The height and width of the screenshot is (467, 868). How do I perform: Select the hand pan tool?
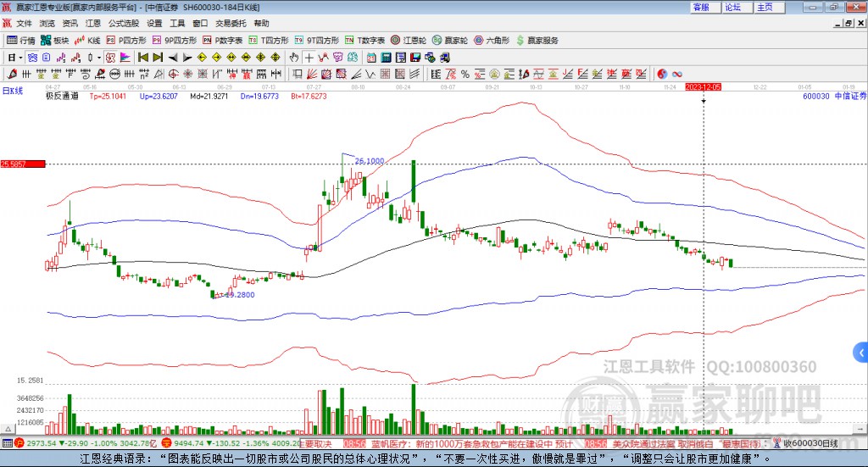coord(294,58)
